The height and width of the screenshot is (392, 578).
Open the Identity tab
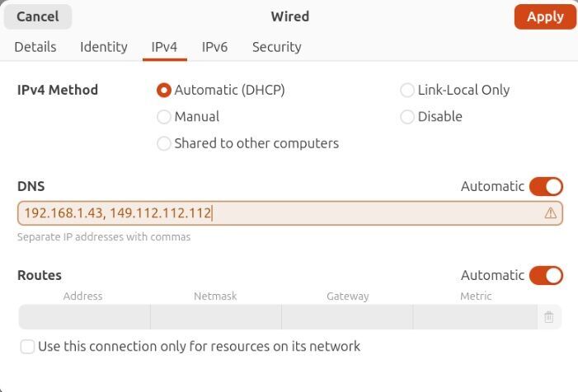(x=104, y=47)
